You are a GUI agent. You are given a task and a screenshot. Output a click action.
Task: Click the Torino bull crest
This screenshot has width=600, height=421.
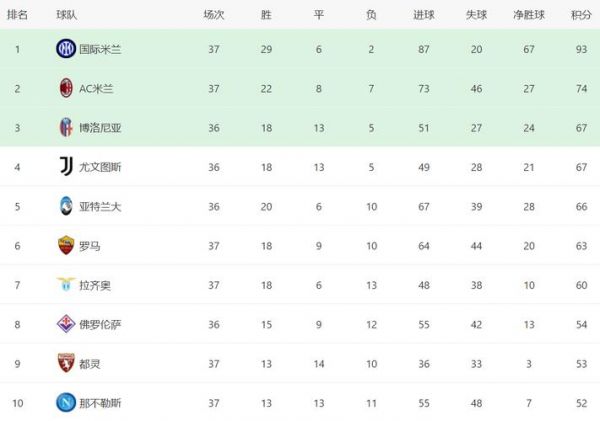(66, 363)
